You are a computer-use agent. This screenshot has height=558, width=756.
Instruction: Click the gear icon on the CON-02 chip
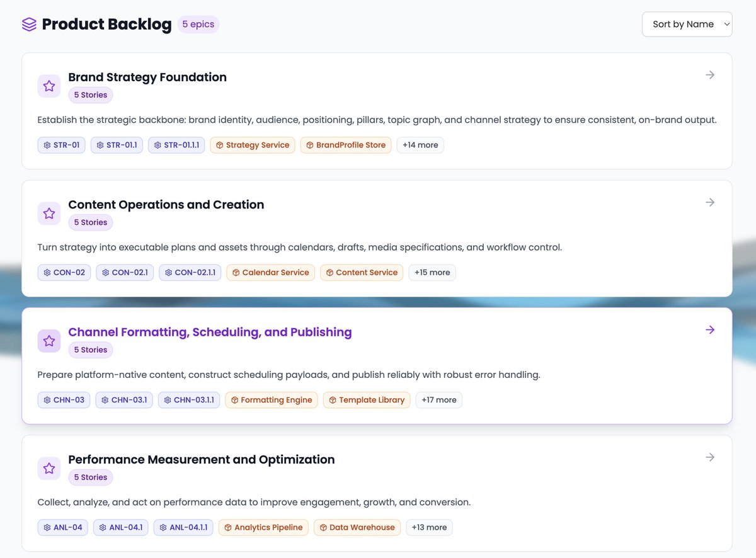pos(49,272)
